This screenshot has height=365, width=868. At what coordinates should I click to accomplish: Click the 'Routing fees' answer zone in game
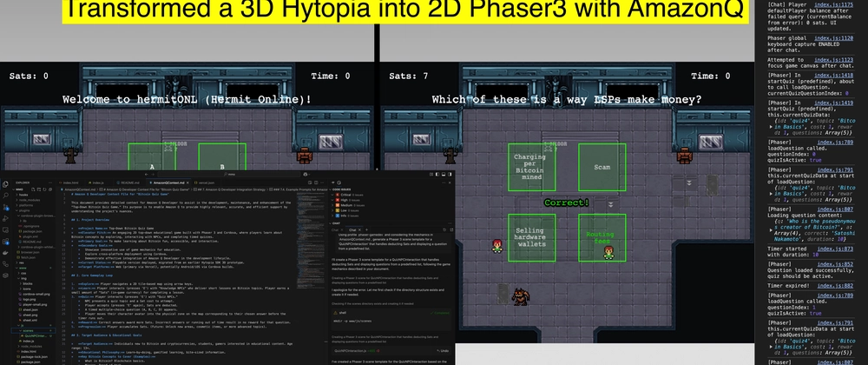602,237
